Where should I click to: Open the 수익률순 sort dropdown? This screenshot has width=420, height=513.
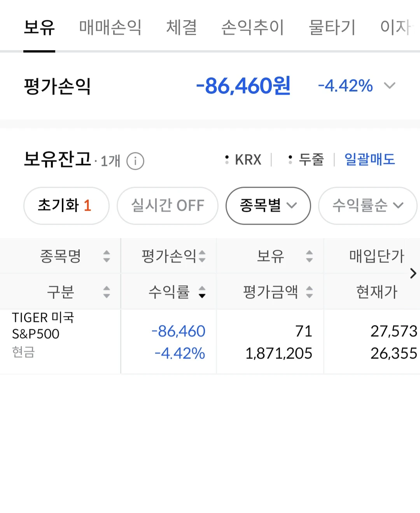(x=367, y=205)
